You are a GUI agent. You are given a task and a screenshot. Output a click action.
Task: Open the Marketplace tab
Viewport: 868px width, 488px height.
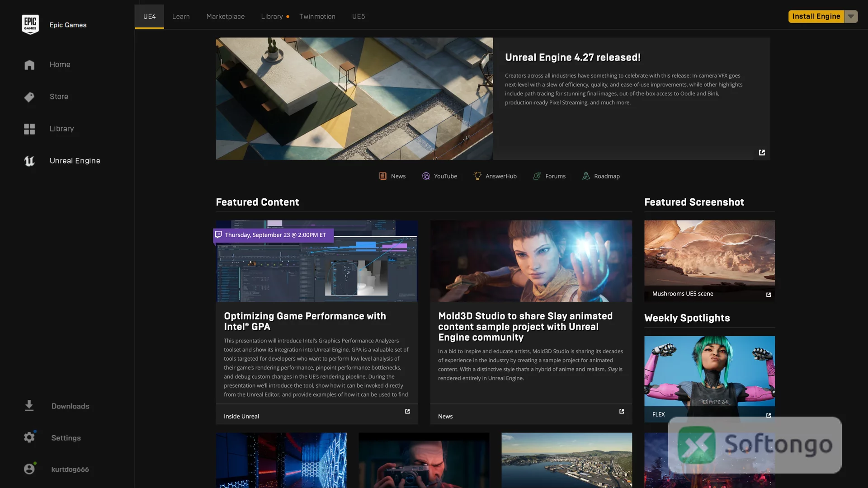226,16
